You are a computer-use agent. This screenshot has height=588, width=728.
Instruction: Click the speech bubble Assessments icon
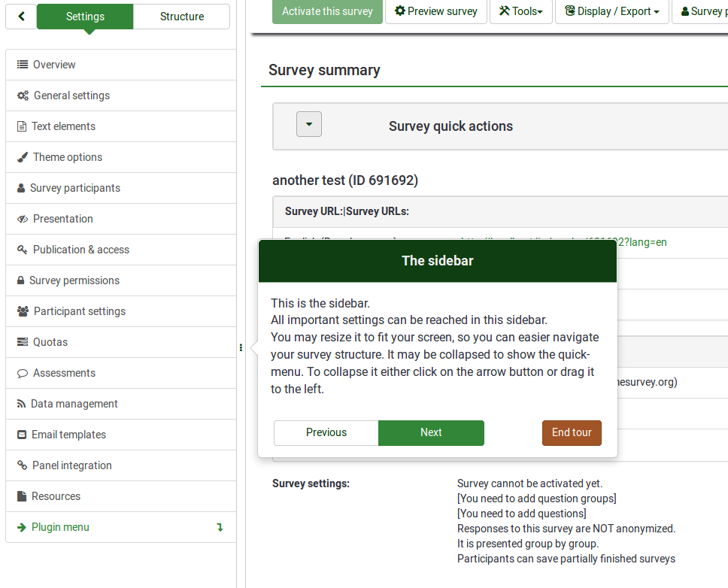(x=23, y=373)
